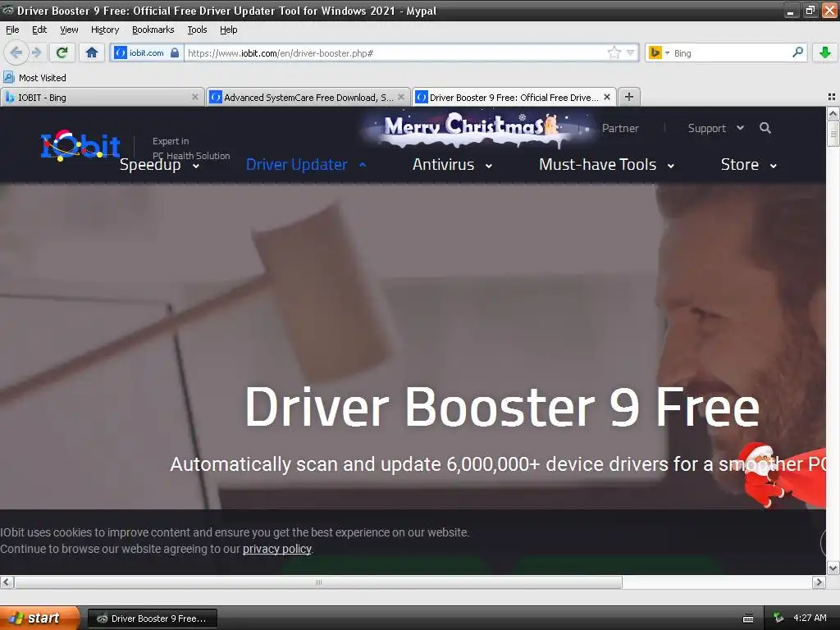The width and height of the screenshot is (840, 630).
Task: Open the URL history dropdown arrow
Action: click(631, 52)
